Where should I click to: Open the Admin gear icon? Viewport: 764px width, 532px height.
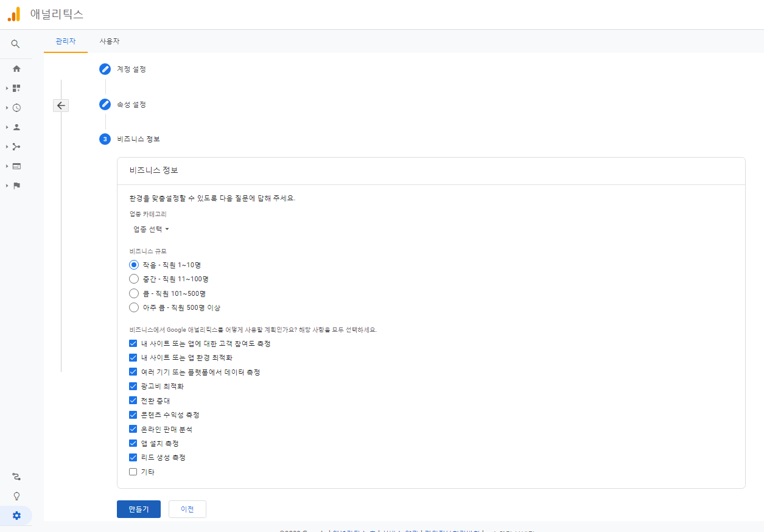pyautogui.click(x=16, y=515)
